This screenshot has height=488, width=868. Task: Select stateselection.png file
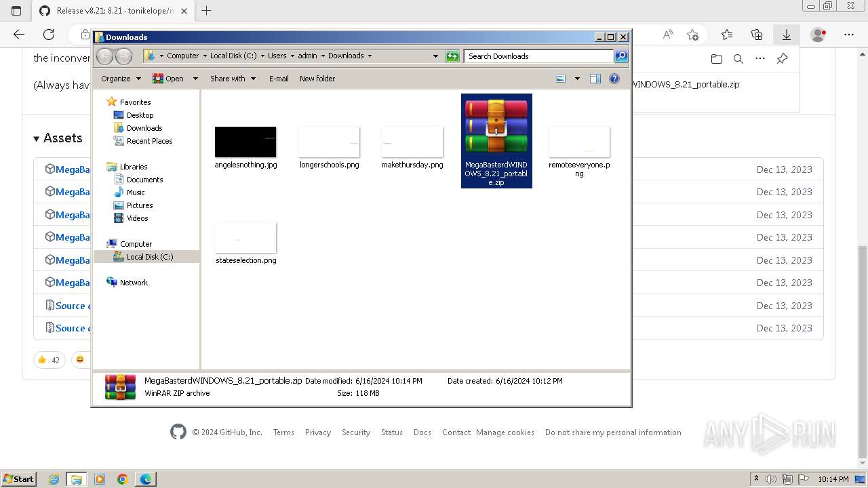click(245, 243)
